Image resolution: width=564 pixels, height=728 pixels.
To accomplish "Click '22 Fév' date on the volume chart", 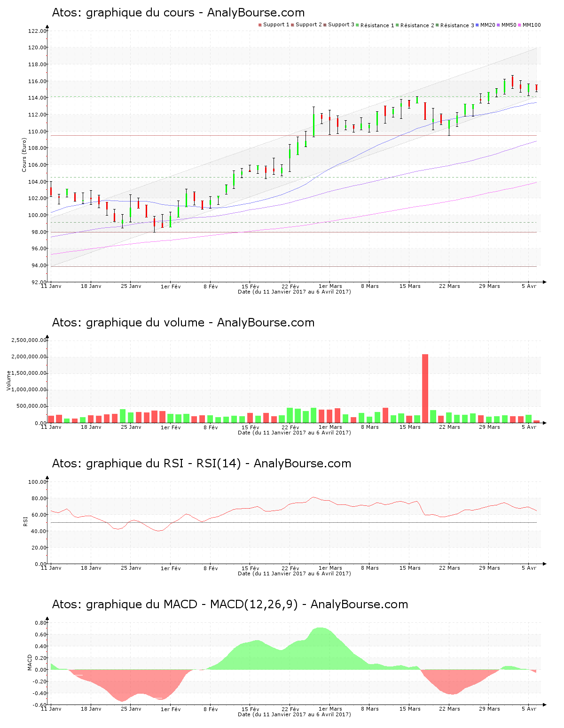I will click(290, 427).
